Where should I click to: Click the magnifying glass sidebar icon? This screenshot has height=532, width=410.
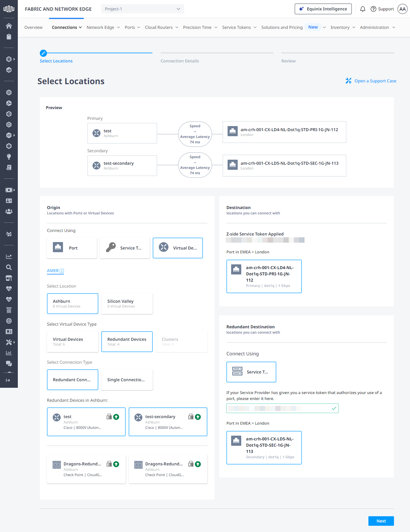(x=9, y=267)
